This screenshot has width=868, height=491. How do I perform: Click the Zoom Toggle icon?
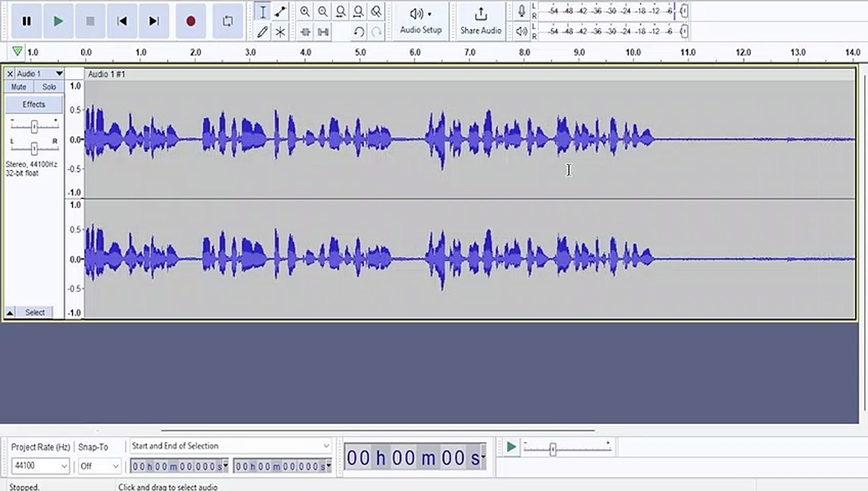pyautogui.click(x=376, y=12)
